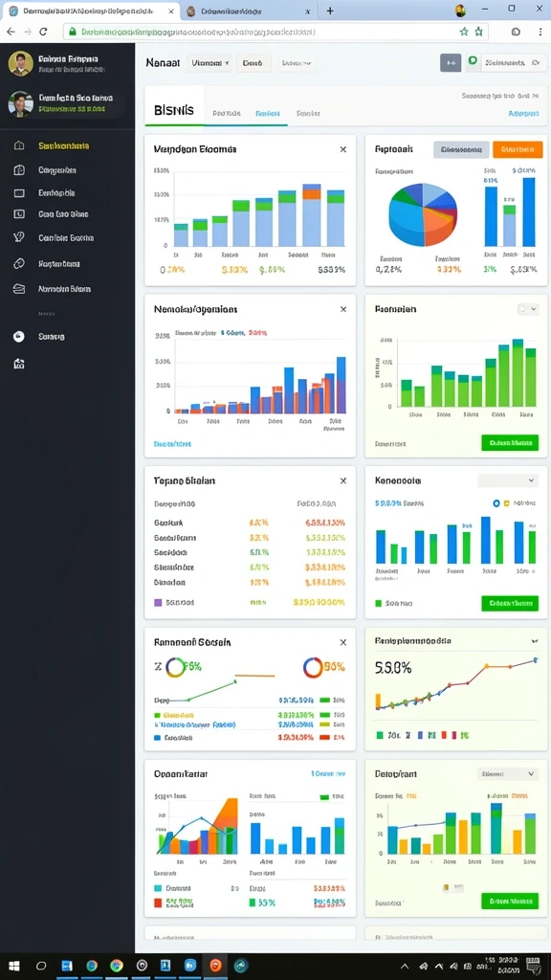The image size is (551, 980).
Task: Switch to the Bisnis tab
Action: 174,111
